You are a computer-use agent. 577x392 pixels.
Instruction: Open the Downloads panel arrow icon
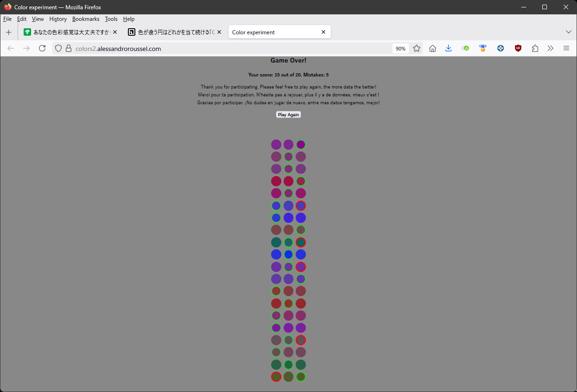click(448, 48)
